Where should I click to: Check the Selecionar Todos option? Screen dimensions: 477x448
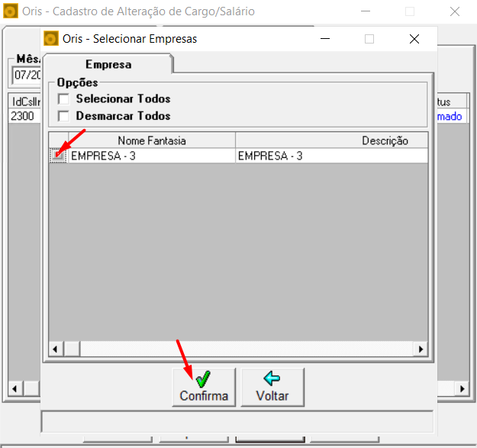click(x=63, y=99)
